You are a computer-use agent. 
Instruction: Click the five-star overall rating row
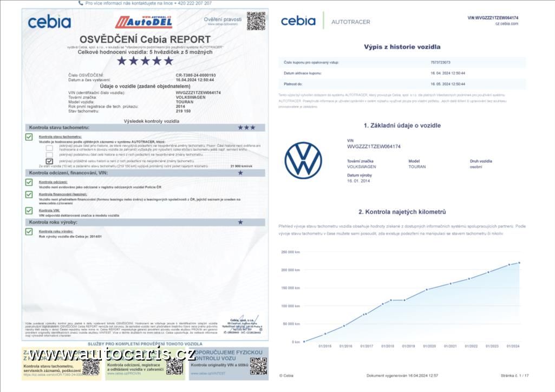[145, 61]
